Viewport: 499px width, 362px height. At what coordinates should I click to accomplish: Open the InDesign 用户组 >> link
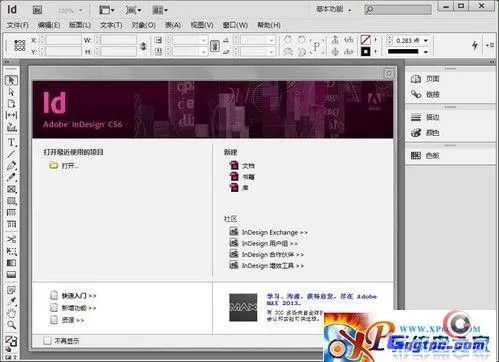tap(264, 243)
